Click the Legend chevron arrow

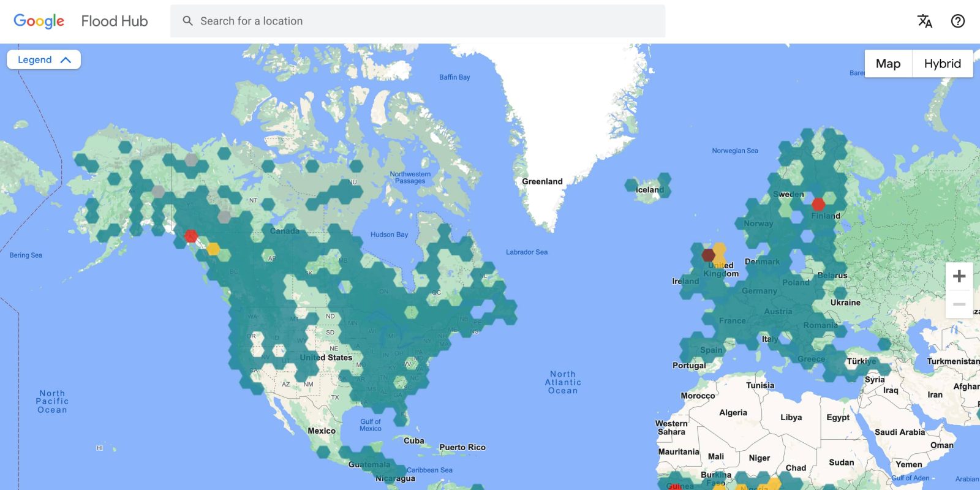tap(66, 60)
